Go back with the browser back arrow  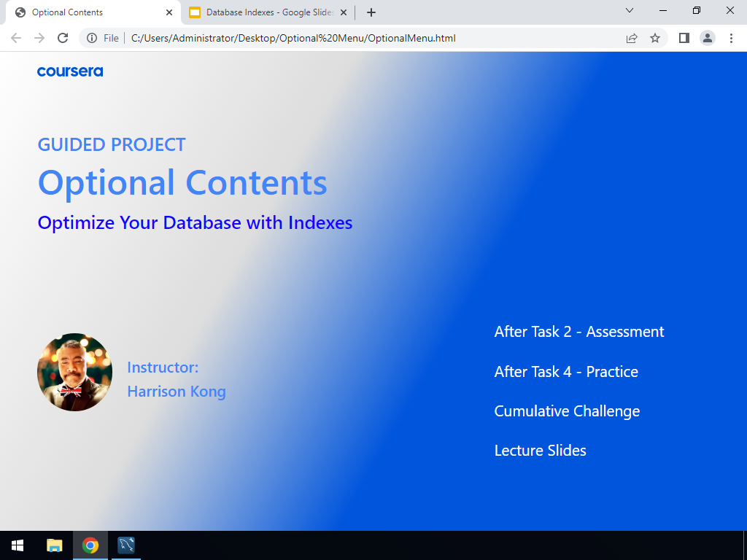pos(16,38)
